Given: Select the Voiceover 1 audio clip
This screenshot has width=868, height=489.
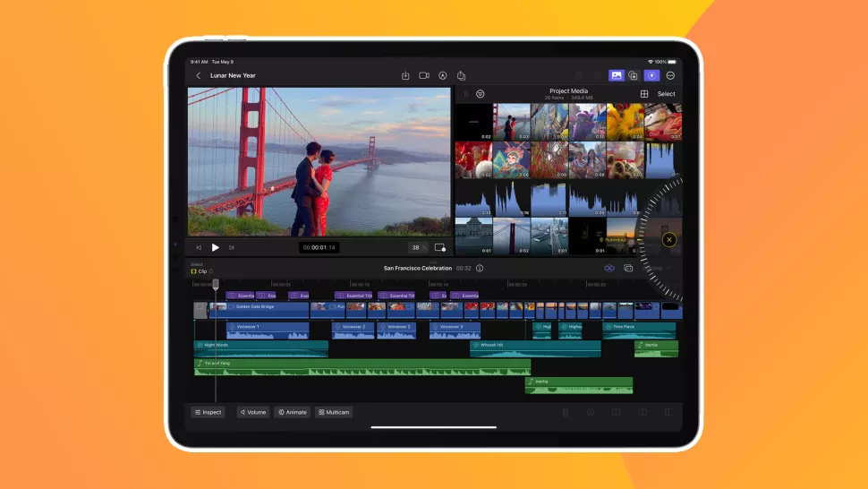Looking at the screenshot, I should click(x=268, y=330).
